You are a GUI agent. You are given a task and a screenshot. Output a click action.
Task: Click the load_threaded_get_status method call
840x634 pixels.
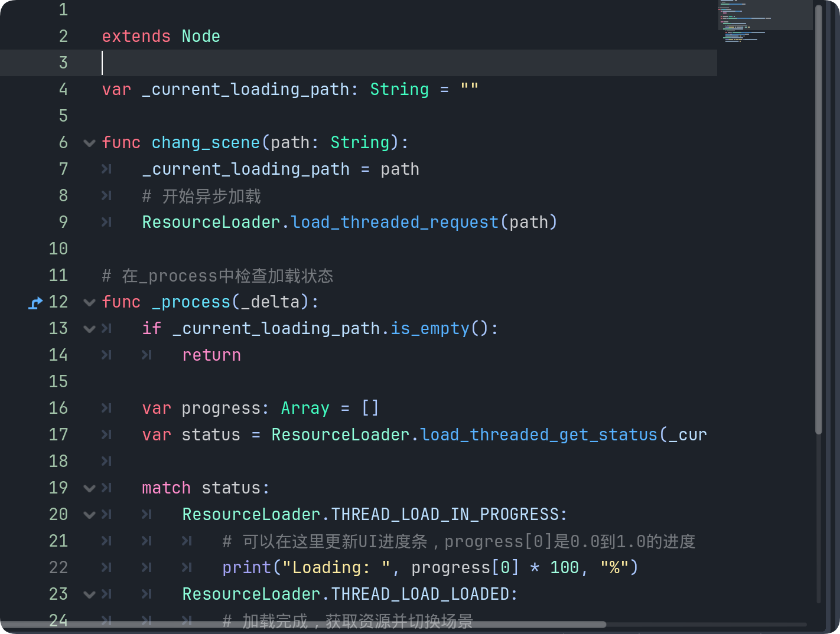(x=539, y=435)
